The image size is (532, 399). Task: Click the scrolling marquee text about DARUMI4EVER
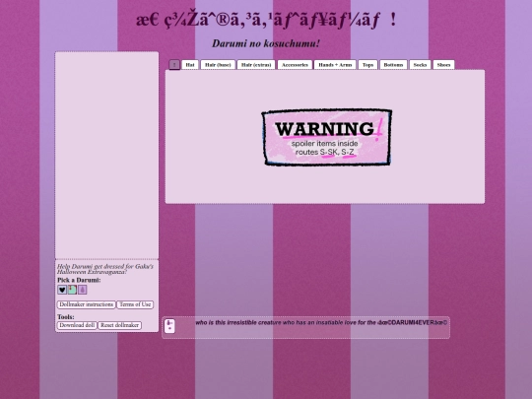(x=321, y=323)
